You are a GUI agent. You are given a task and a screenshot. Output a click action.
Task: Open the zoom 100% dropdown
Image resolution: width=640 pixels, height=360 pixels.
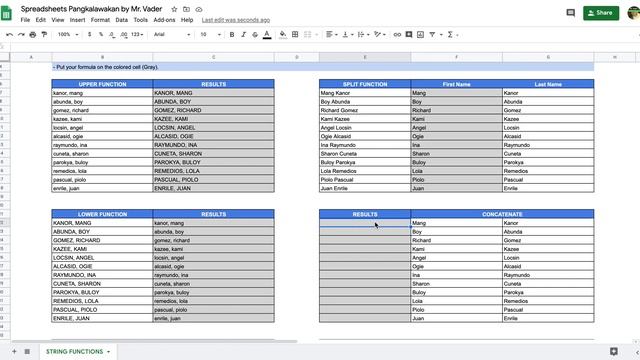pyautogui.click(x=68, y=35)
